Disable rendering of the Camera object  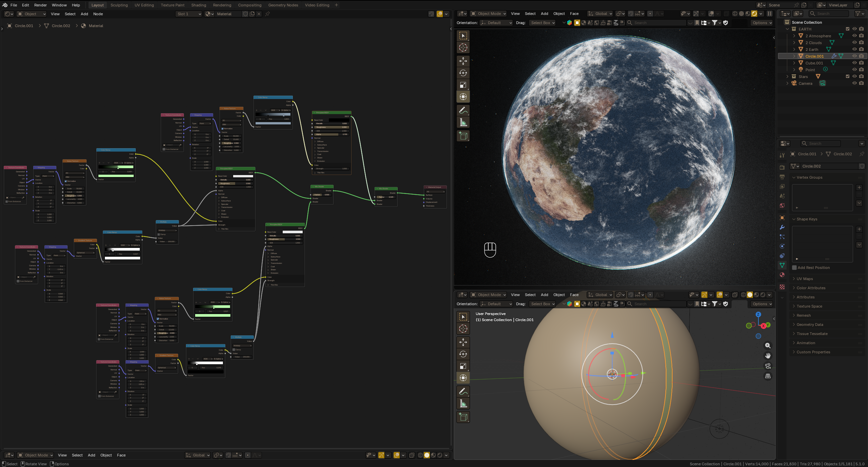click(861, 83)
